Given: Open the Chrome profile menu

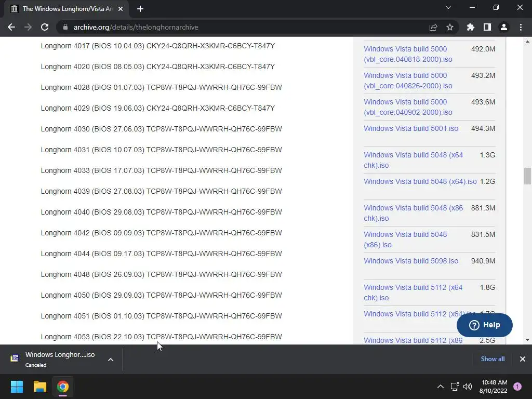Looking at the screenshot, I should pos(504,27).
